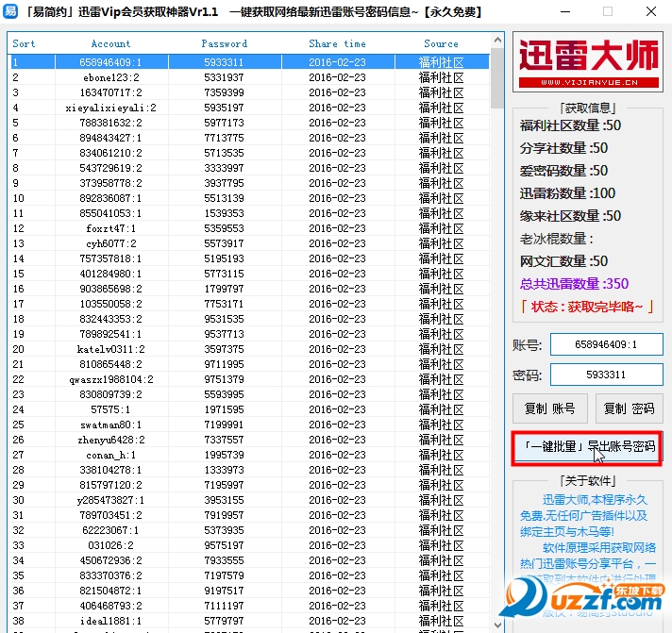Select account y285473827:1
This screenshot has width=672, height=633.
click(x=110, y=500)
